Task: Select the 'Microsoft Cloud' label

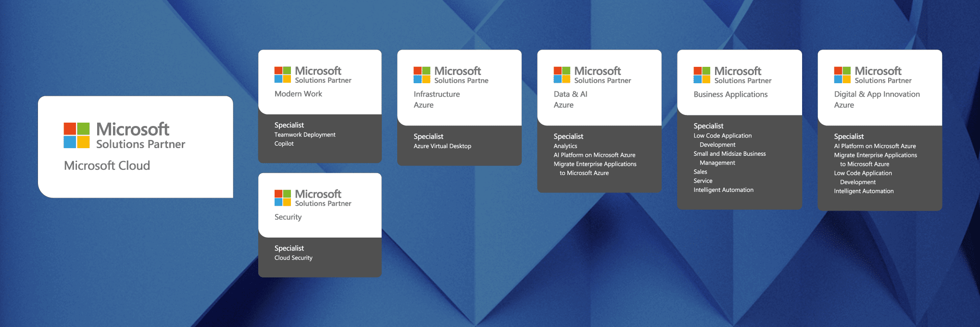Action: click(x=107, y=165)
